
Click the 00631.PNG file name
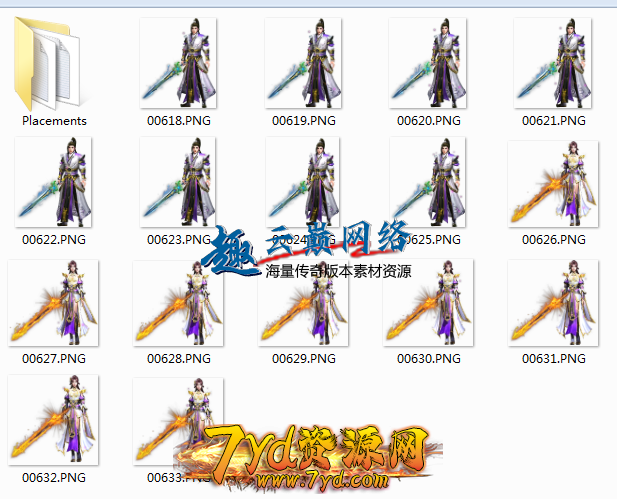pos(554,359)
